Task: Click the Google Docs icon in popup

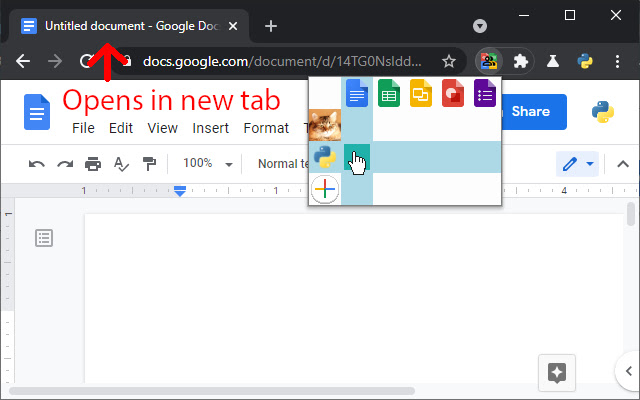Action: coord(357,94)
